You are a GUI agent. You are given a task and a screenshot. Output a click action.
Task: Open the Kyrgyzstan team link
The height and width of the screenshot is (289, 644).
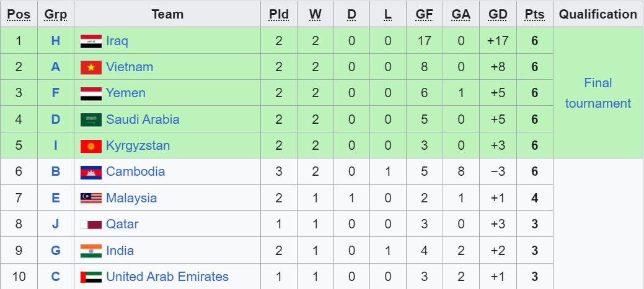(138, 145)
